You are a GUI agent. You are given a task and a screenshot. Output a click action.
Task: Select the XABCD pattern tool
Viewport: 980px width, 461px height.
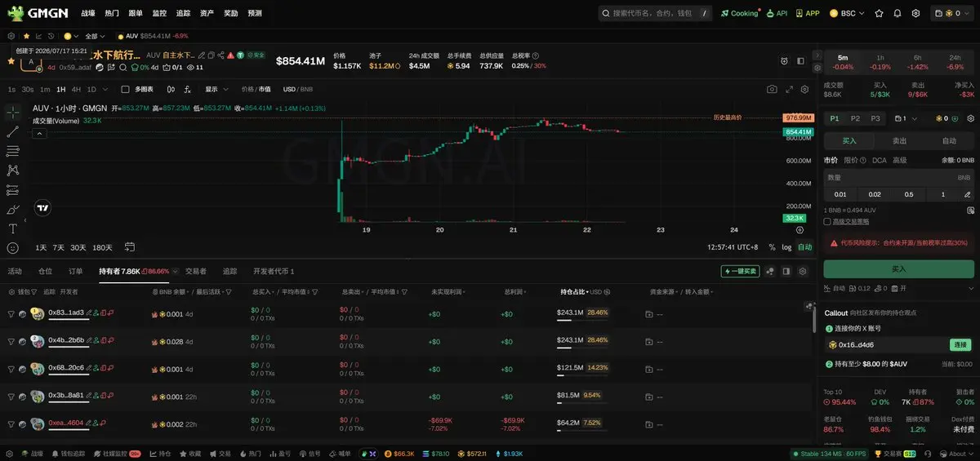click(x=13, y=171)
